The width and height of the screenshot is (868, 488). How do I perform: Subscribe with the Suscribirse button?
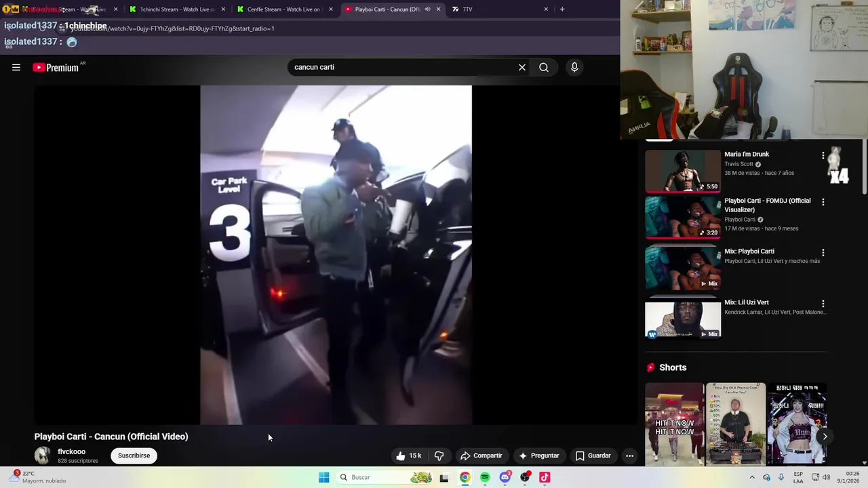coord(134,455)
